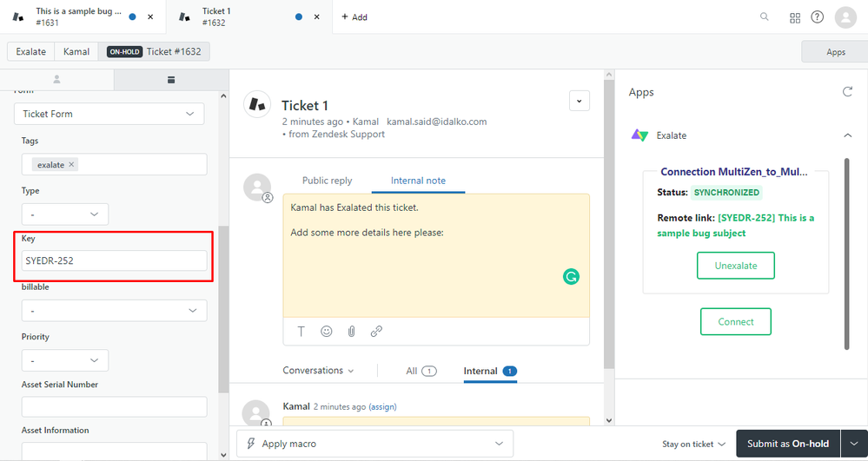The height and width of the screenshot is (461, 868).
Task: Open the SYEDR-252 remote link
Action: click(x=736, y=225)
